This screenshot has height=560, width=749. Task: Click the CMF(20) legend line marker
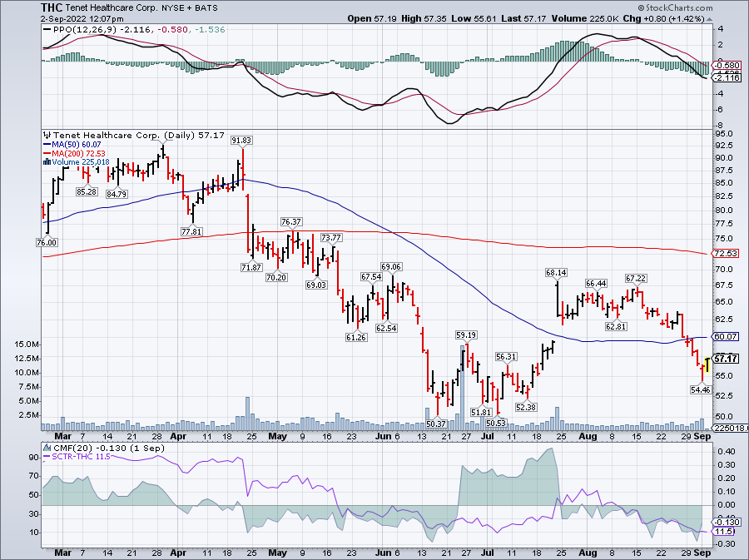pos(46,448)
